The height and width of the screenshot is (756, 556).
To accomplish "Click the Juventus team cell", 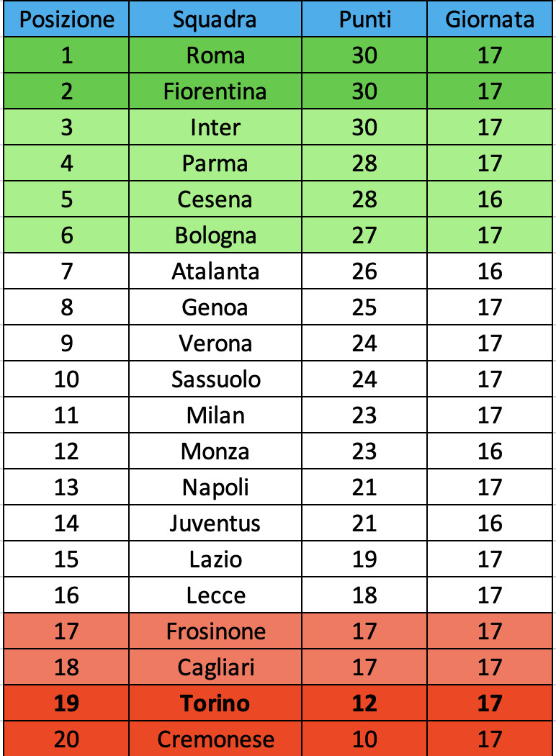I will click(x=215, y=523).
